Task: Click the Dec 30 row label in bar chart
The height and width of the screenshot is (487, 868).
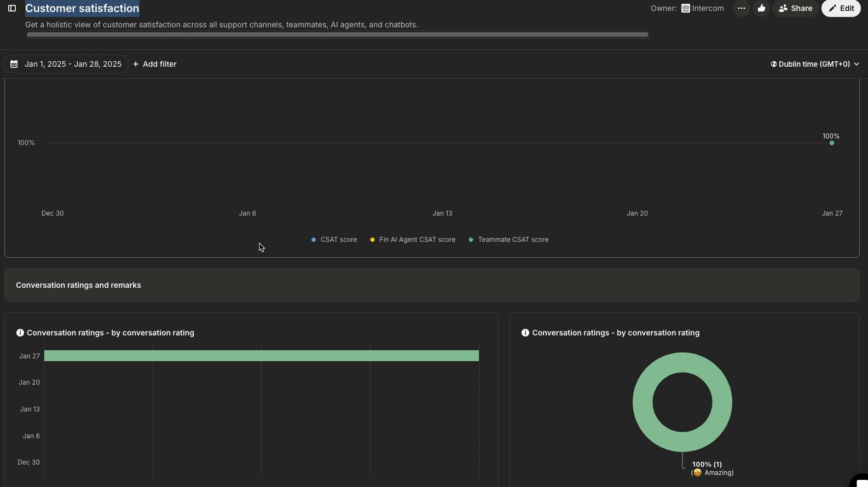Action: [28, 462]
